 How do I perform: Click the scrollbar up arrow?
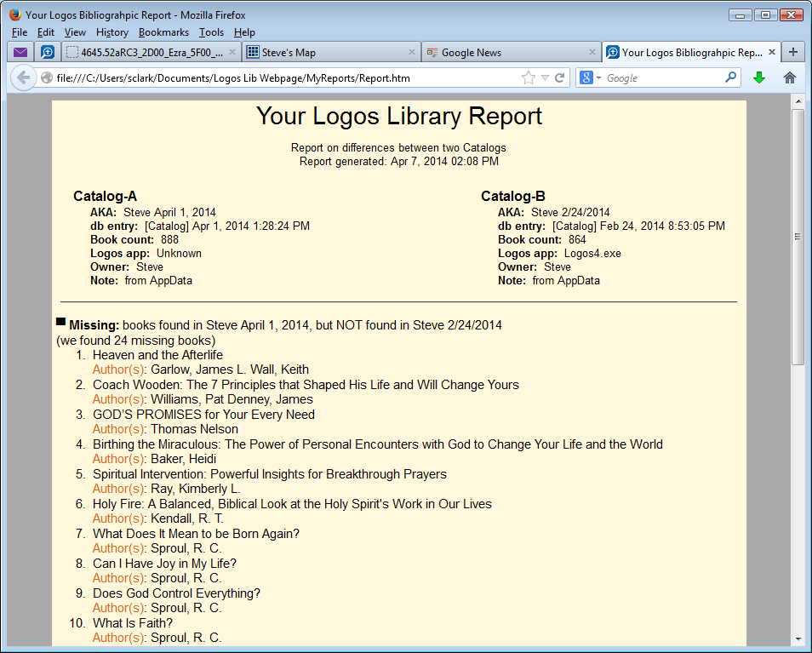pyautogui.click(x=798, y=101)
